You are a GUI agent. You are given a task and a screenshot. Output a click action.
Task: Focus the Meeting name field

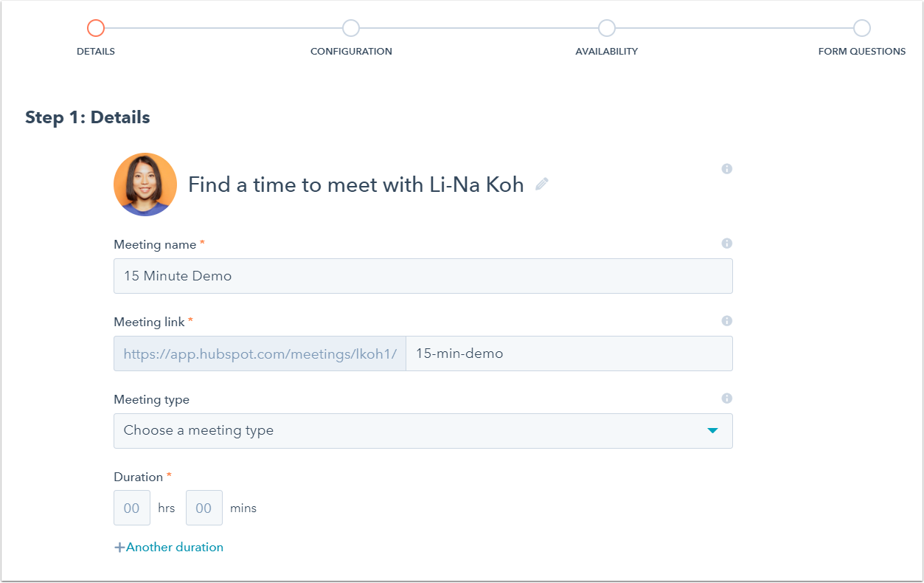[423, 276]
